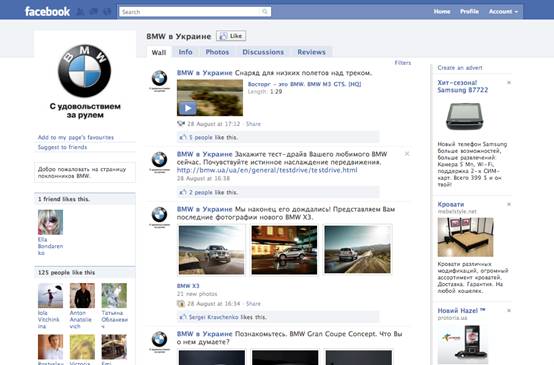This screenshot has height=365, width=554.
Task: Open the Кровати ad title
Action: (451, 204)
